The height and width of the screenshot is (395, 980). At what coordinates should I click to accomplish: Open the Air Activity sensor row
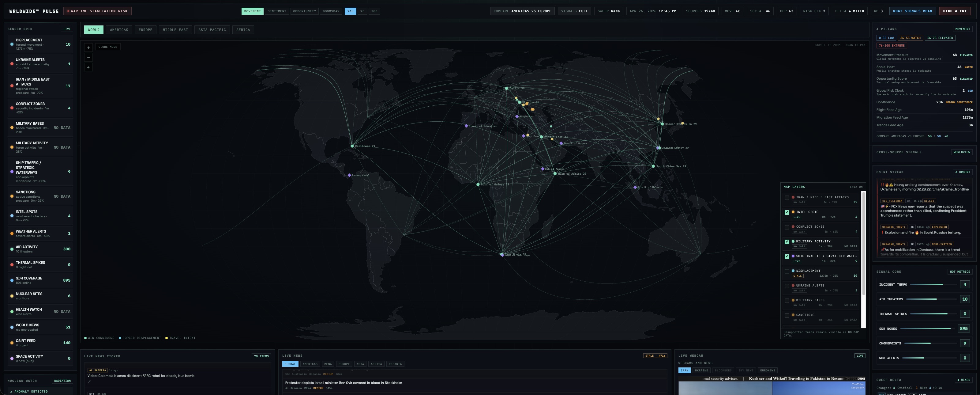coord(40,249)
